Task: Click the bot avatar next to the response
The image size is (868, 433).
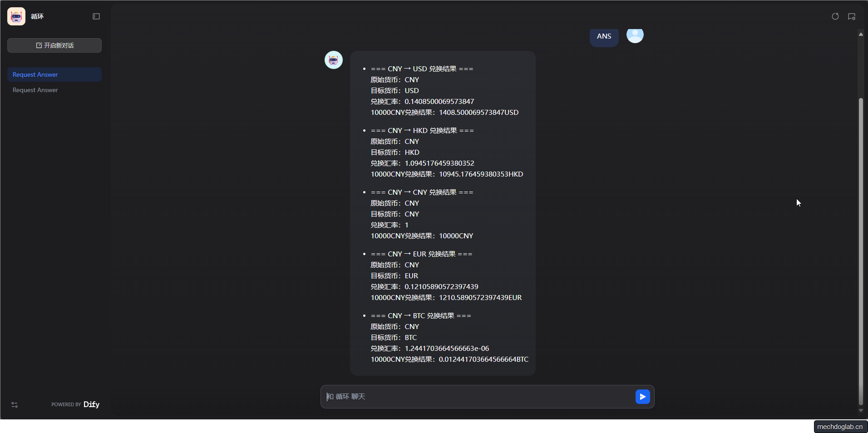Action: (334, 60)
